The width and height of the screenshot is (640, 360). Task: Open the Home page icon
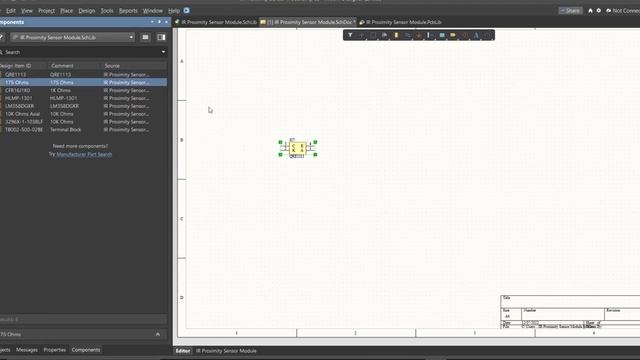[590, 11]
